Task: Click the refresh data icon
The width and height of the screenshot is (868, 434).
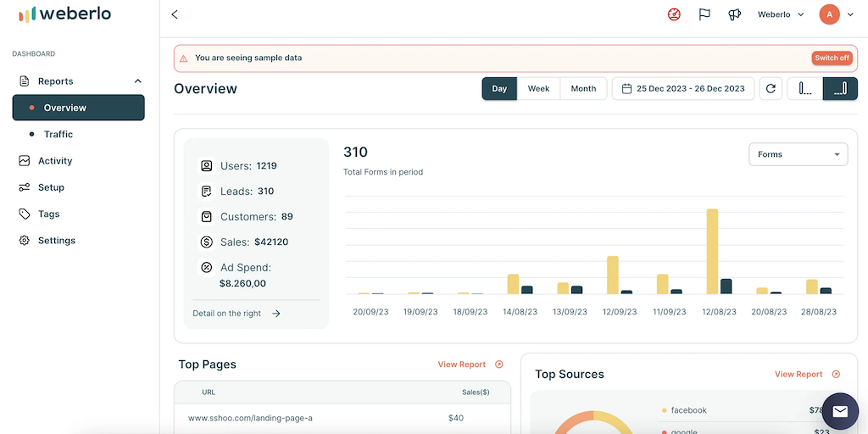Action: coord(771,89)
